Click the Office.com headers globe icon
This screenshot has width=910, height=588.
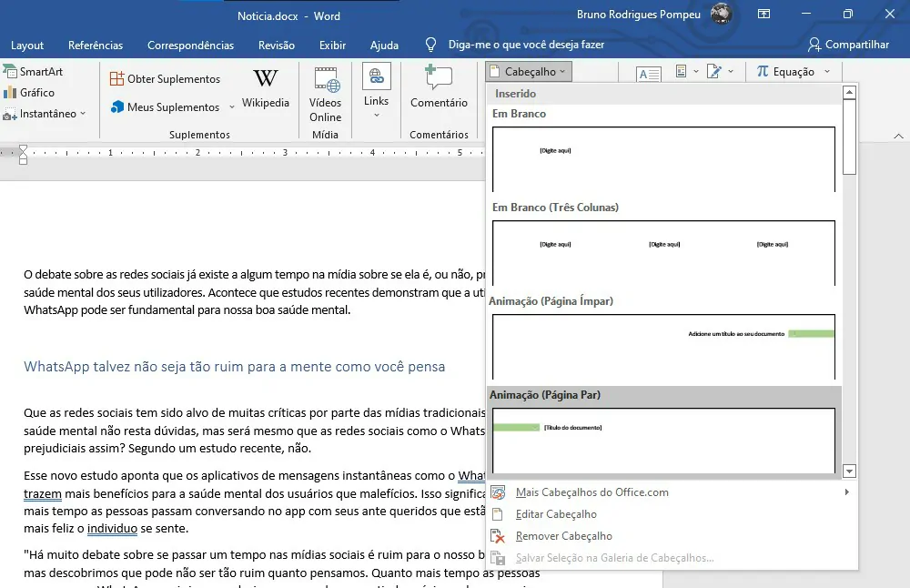(x=498, y=492)
